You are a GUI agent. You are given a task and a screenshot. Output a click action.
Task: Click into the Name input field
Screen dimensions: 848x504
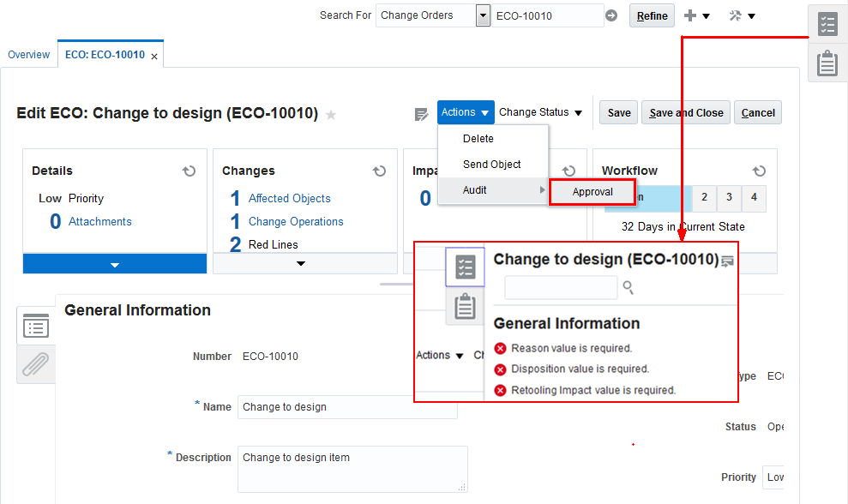pyautogui.click(x=347, y=407)
